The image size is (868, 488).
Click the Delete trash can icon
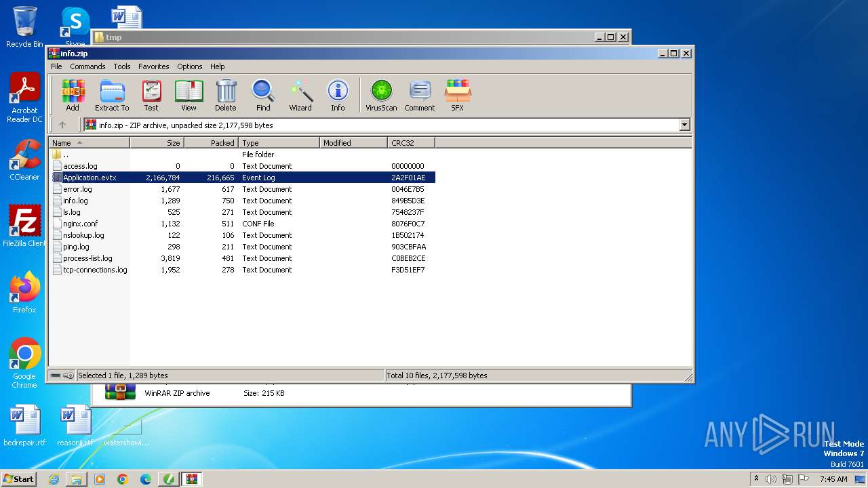[226, 95]
